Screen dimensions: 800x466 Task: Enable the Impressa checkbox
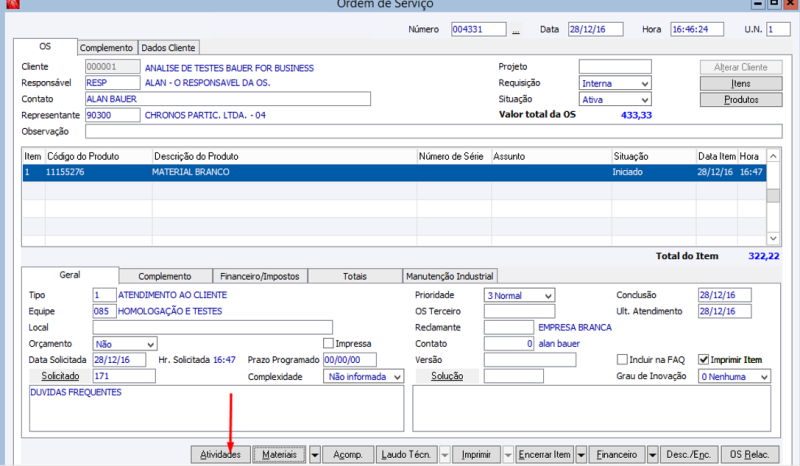click(329, 343)
